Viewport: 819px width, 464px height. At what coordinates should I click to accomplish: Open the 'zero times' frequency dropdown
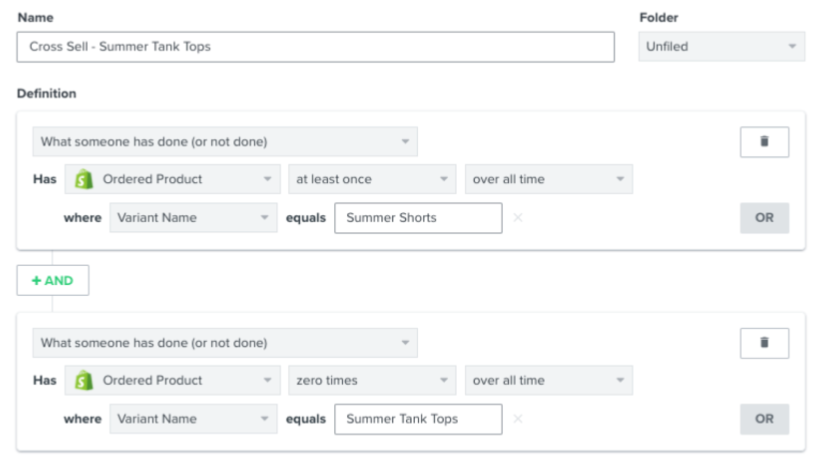[372, 380]
